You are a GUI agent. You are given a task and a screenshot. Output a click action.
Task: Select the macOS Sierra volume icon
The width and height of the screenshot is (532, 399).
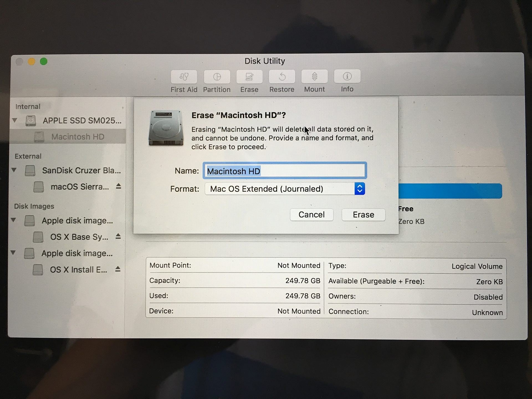(x=39, y=187)
